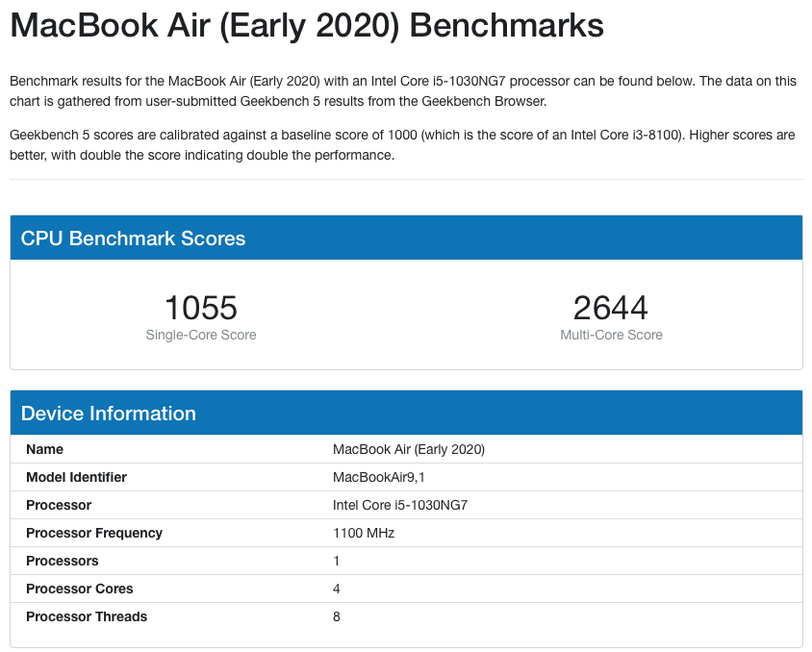The image size is (812, 652).
Task: Select the Device Information panel header
Action: (x=406, y=413)
